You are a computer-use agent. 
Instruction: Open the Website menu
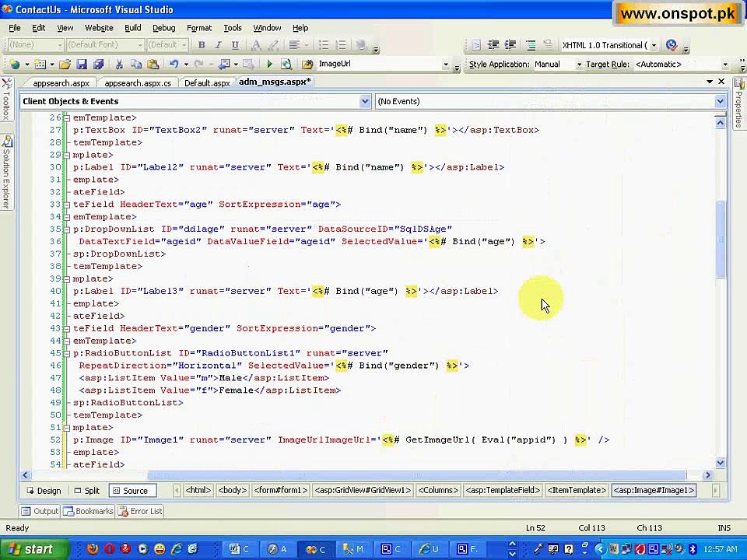coord(99,28)
